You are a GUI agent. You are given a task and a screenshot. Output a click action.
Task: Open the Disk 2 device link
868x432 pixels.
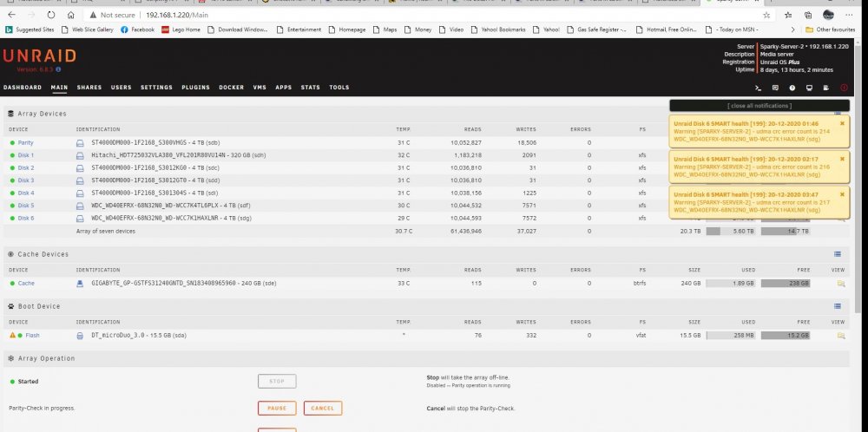(25, 167)
